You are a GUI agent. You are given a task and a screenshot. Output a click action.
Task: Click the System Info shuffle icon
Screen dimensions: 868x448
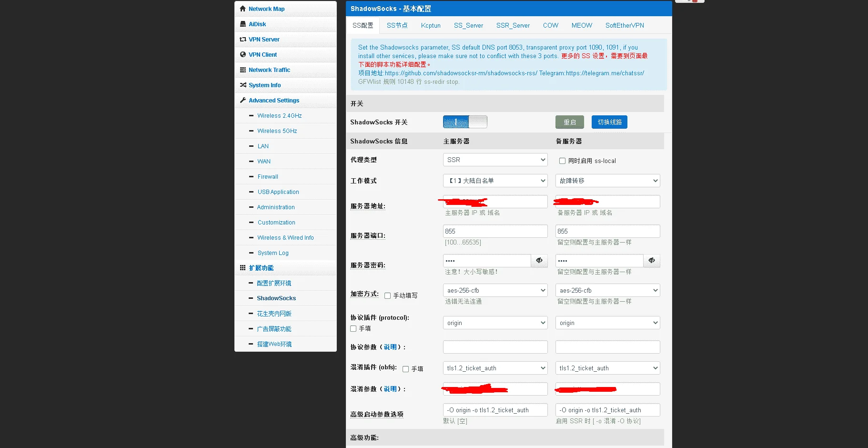[x=243, y=85]
